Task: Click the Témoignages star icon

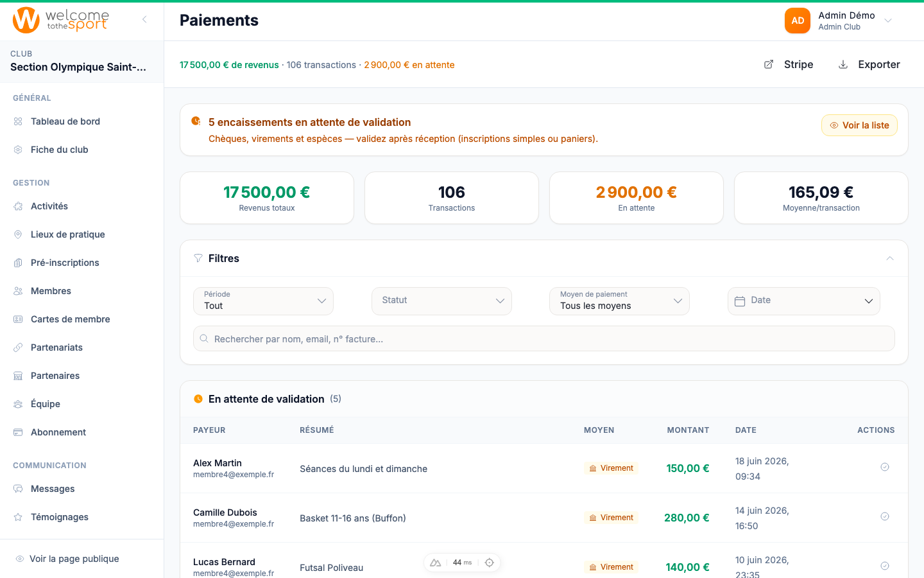Action: point(18,517)
